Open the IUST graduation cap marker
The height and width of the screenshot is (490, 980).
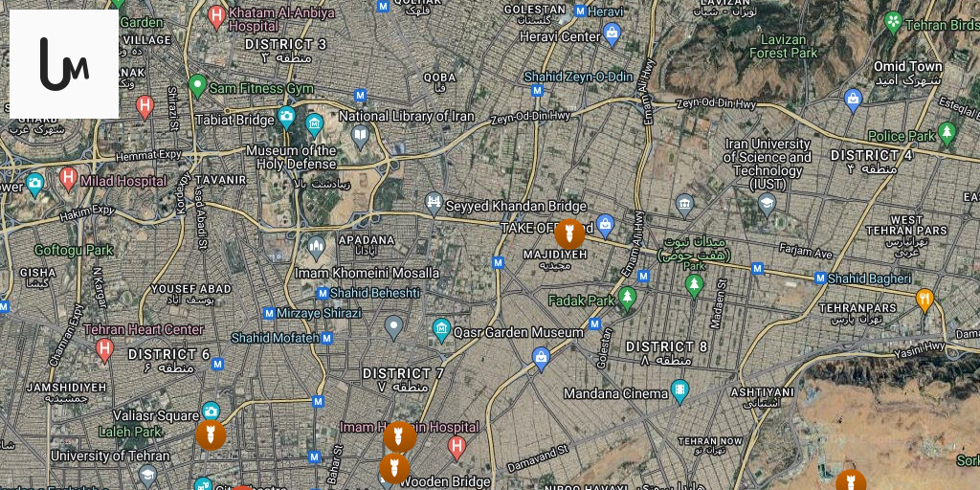tap(767, 204)
